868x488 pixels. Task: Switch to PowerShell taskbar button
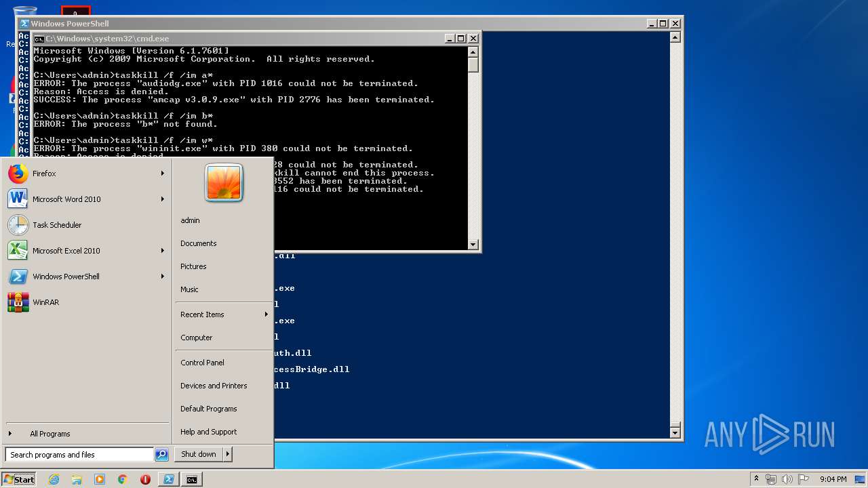click(x=168, y=479)
